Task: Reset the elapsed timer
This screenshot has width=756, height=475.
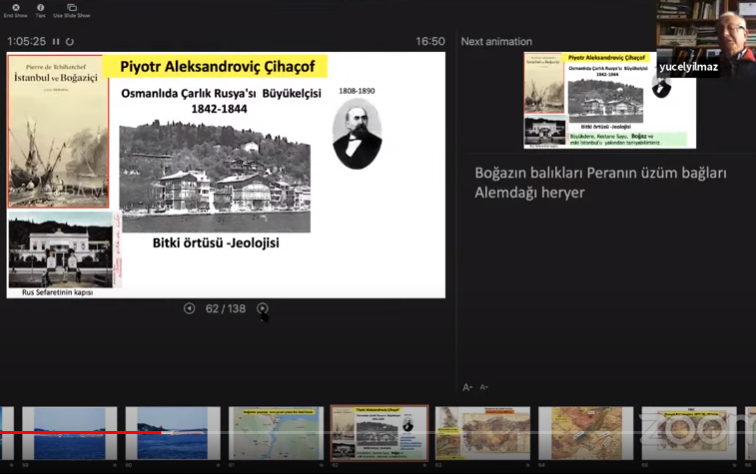Action: point(70,42)
